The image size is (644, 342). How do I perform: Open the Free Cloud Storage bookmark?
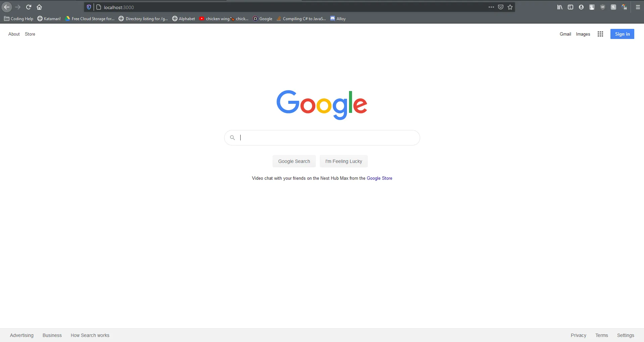pyautogui.click(x=90, y=19)
